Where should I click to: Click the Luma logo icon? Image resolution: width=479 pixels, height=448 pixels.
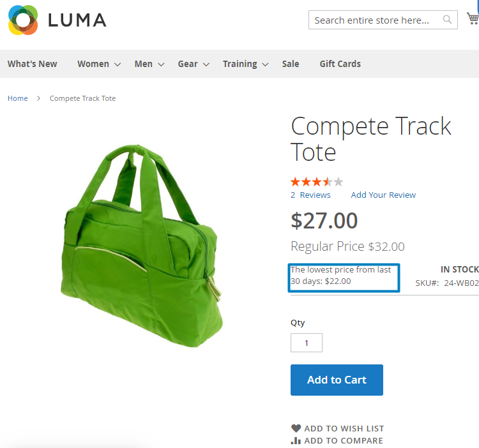click(23, 20)
